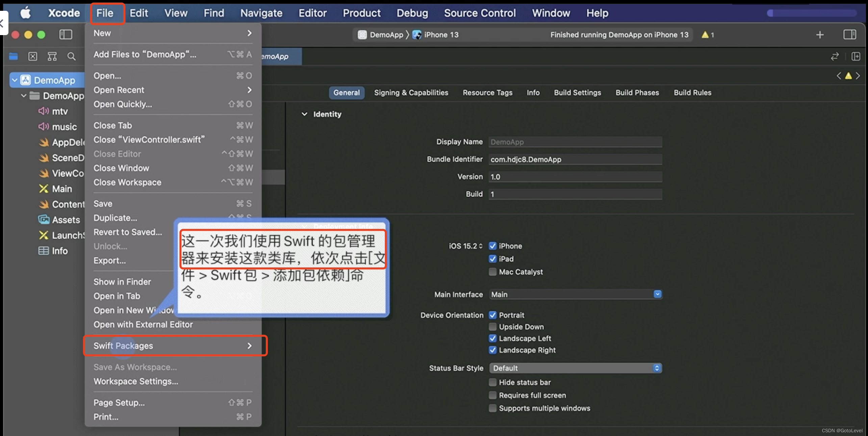868x436 pixels.
Task: Enable Hide status bar checkbox
Action: pos(492,382)
